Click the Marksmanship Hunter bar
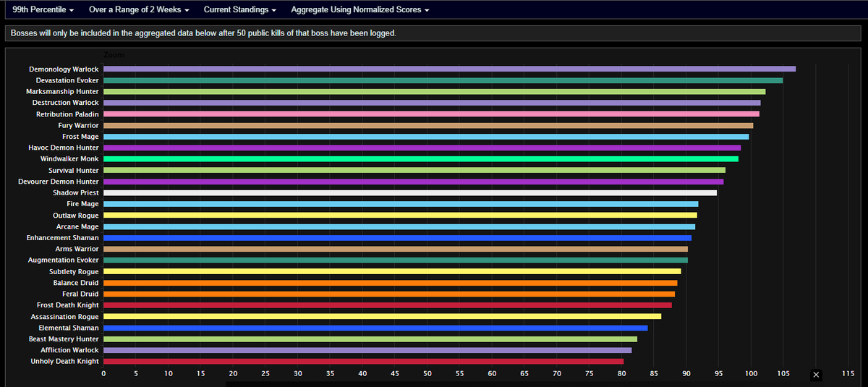Screen dimensions: 868x387 434,91
